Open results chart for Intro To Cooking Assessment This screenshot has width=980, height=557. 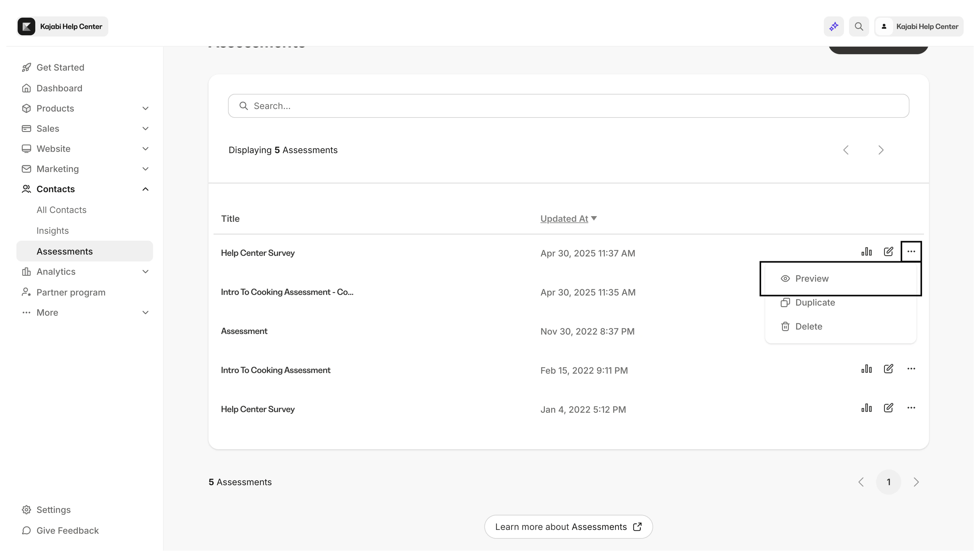[866, 369]
